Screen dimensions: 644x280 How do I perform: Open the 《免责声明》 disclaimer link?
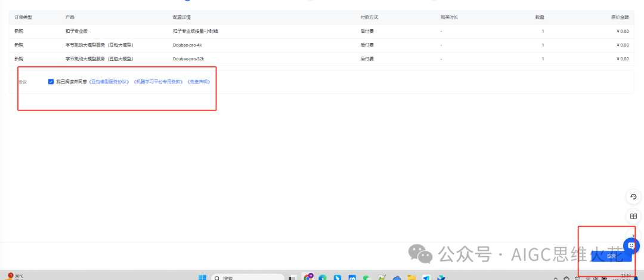point(199,82)
